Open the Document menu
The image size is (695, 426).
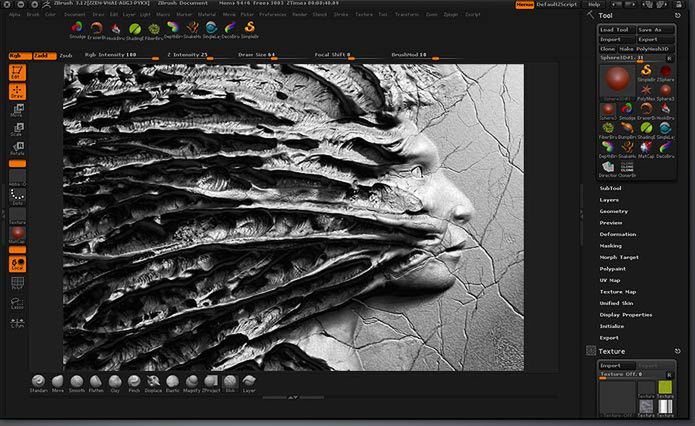(x=74, y=15)
